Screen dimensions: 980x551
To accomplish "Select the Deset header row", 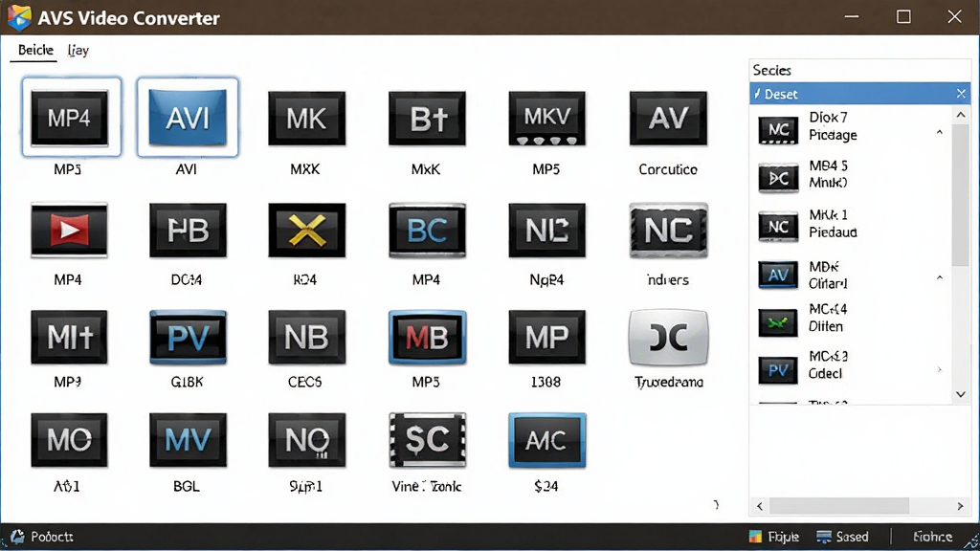I will (860, 94).
